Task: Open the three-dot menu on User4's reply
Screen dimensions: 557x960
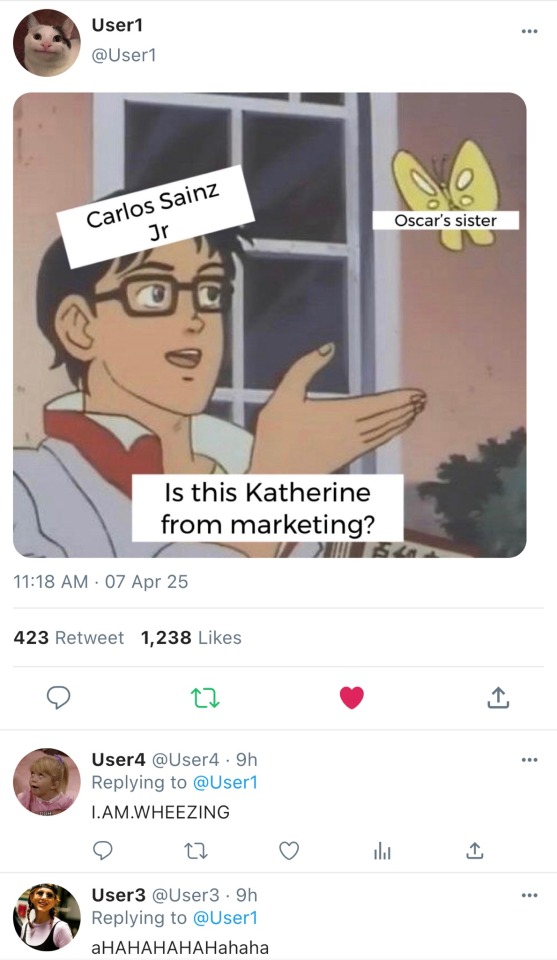Action: (529, 760)
